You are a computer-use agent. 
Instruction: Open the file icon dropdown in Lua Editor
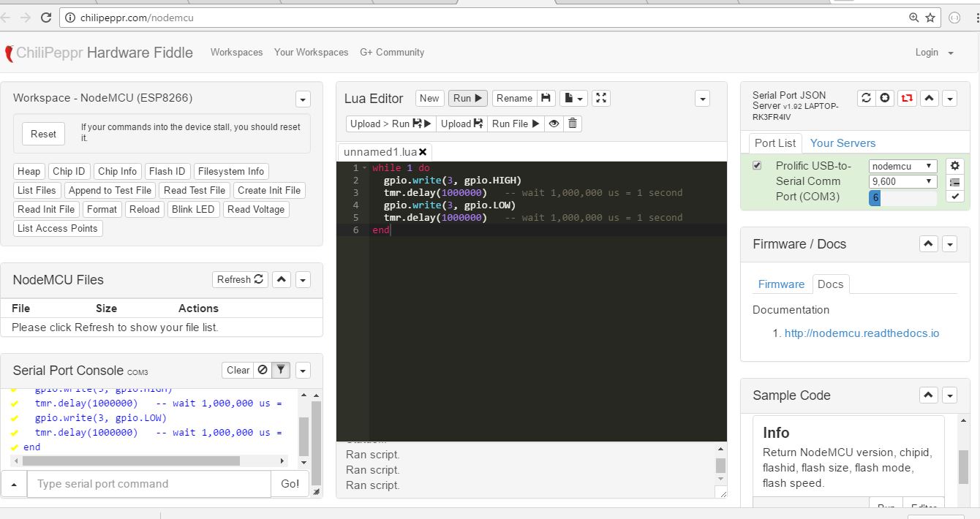click(x=573, y=98)
